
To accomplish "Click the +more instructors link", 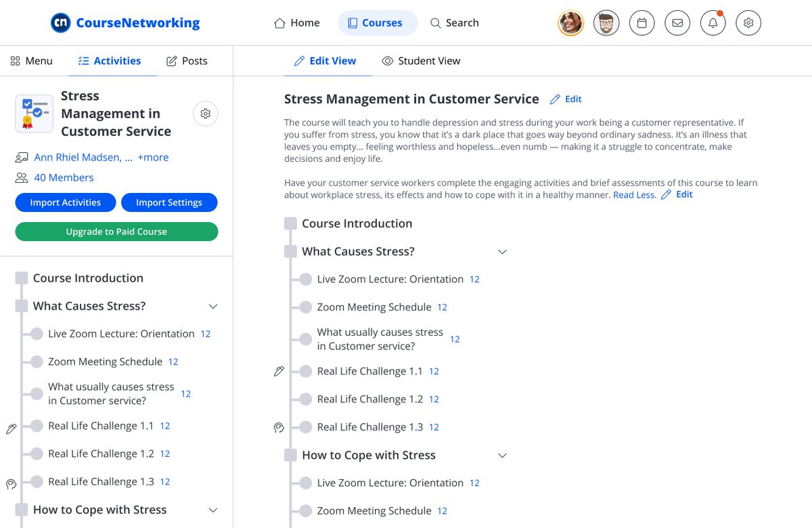I will (153, 157).
